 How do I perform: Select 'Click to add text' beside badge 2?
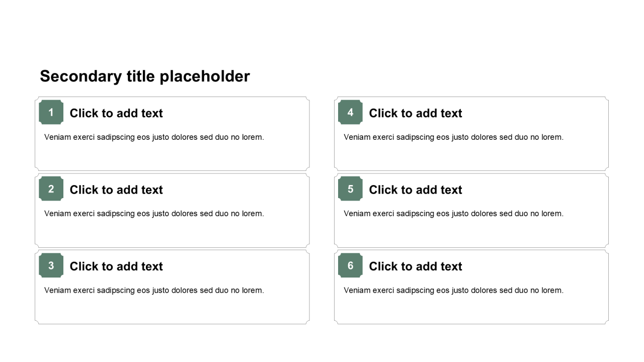click(116, 190)
